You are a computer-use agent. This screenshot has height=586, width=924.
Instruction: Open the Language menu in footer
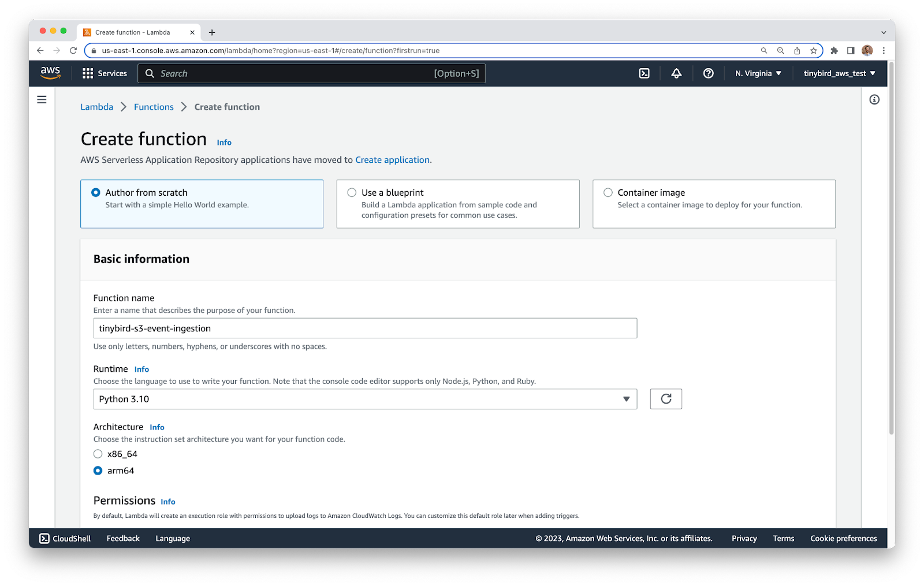coord(173,538)
